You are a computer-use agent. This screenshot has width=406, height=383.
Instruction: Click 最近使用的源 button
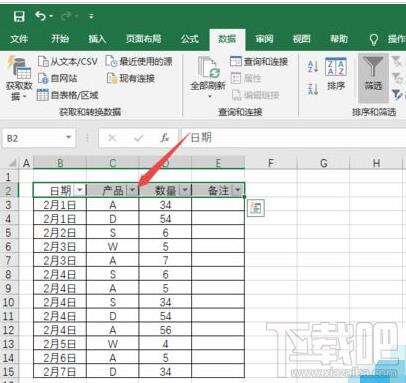click(x=139, y=61)
